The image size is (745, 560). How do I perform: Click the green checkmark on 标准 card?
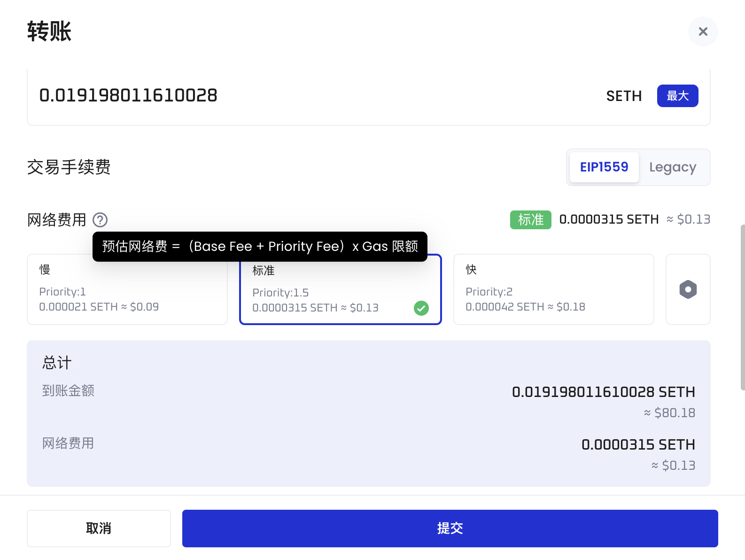pos(421,308)
